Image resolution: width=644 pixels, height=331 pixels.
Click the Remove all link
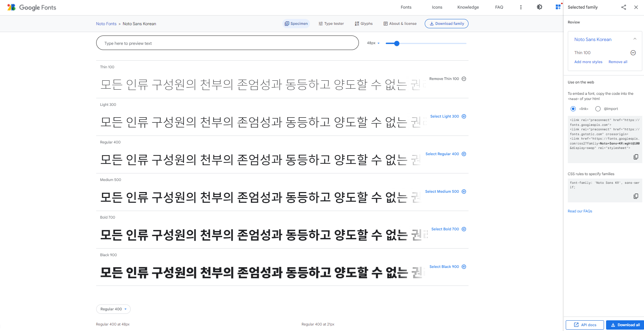coord(618,62)
